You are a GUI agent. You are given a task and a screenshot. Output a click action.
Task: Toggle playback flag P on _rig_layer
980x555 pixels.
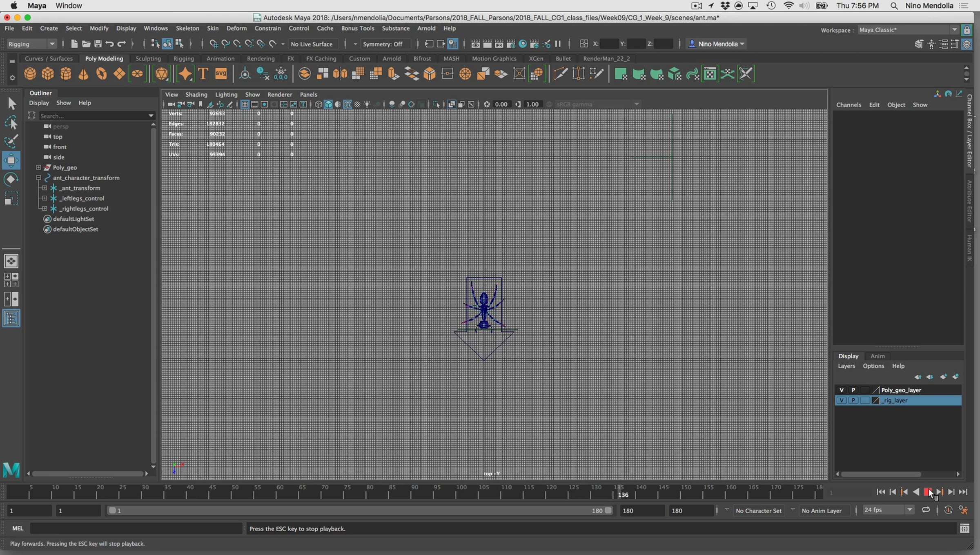pos(853,400)
